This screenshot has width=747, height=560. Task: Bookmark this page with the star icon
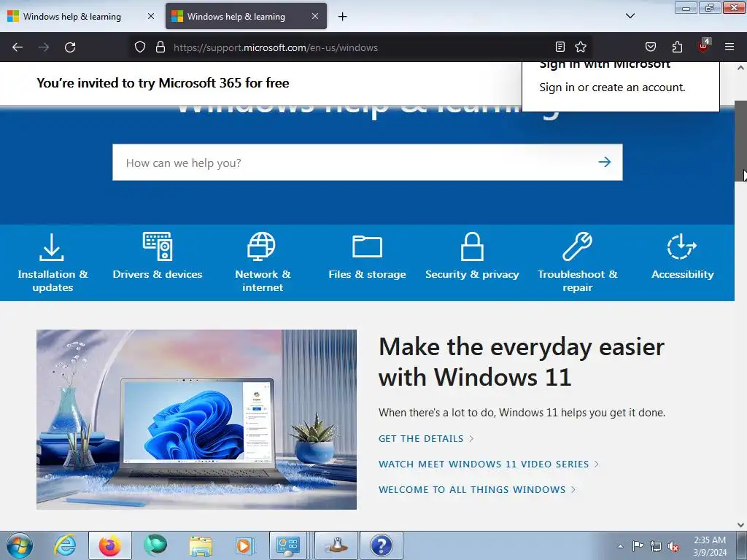coord(580,47)
